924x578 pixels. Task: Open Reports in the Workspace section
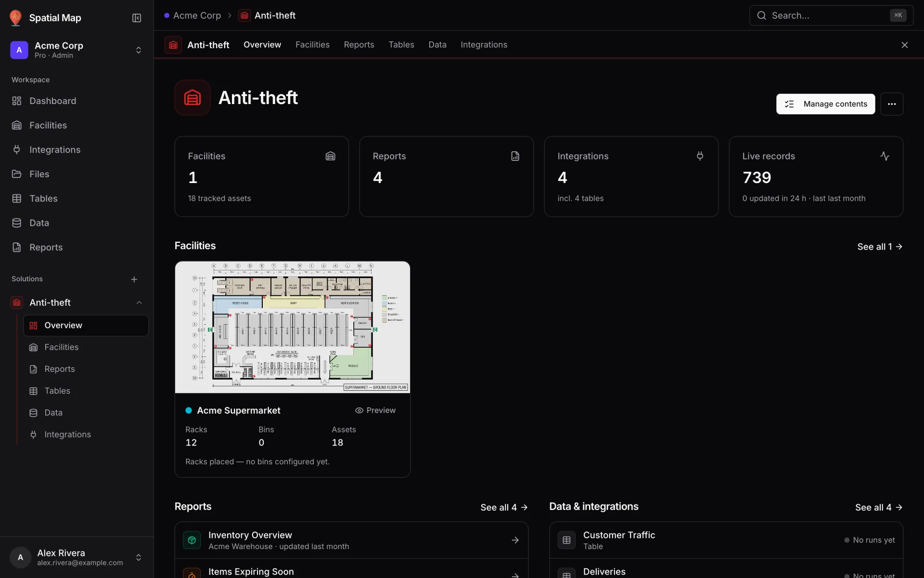click(x=77, y=247)
